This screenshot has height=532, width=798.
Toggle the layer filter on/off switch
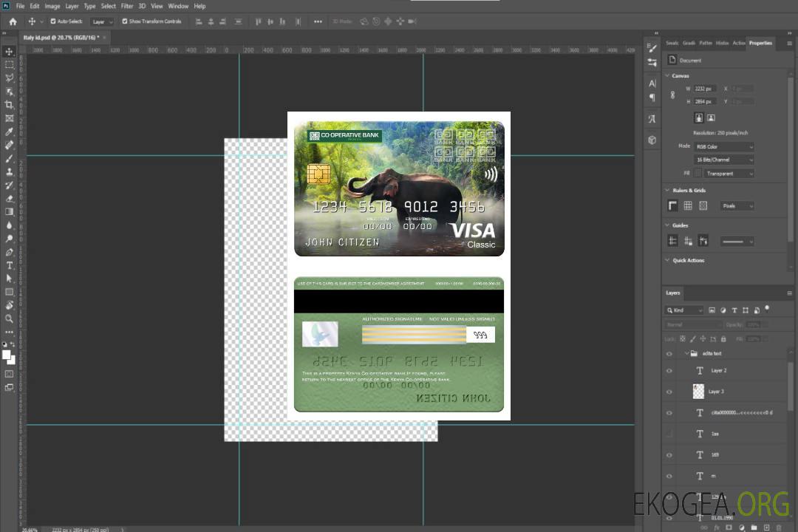coord(767,309)
